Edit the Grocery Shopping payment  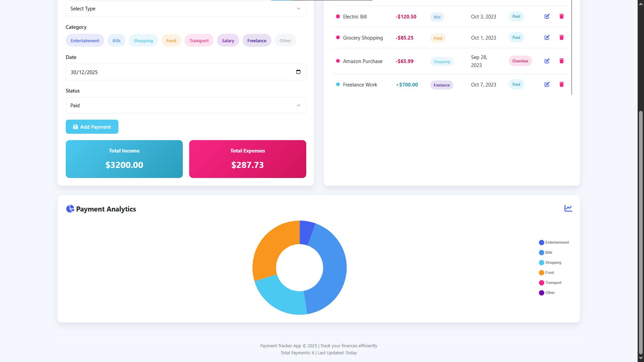point(547,38)
